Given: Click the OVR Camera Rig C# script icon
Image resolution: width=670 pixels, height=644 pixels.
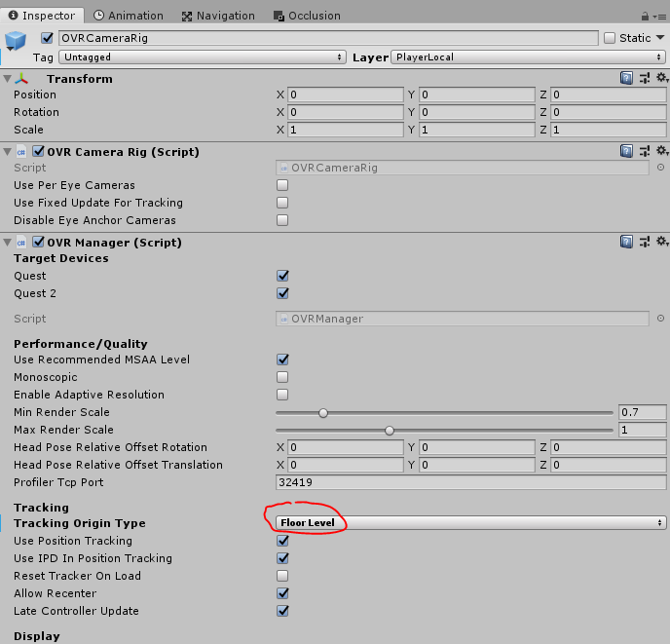Looking at the screenshot, I should click(x=21, y=152).
